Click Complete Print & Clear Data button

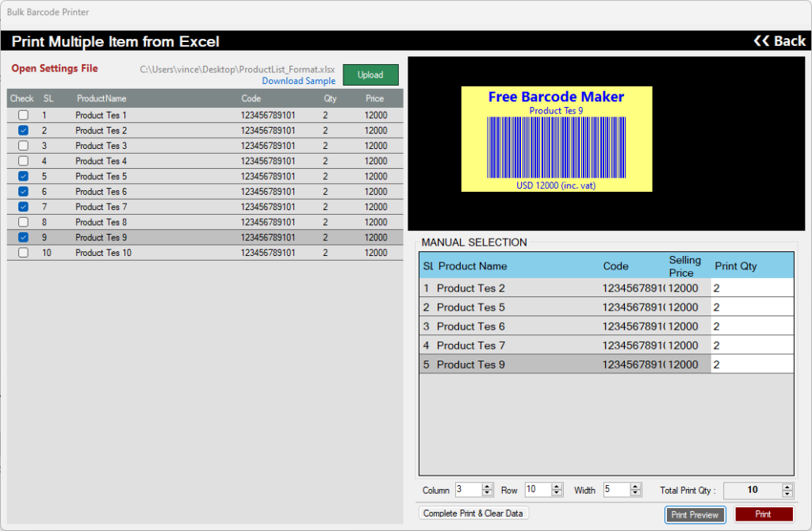tap(473, 513)
